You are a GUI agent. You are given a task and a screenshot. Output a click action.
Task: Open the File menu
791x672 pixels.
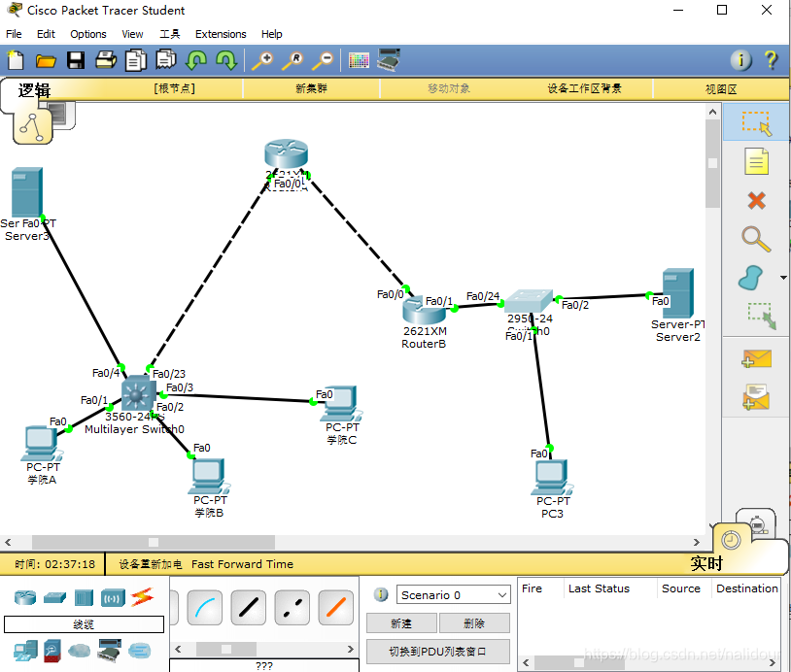click(14, 34)
